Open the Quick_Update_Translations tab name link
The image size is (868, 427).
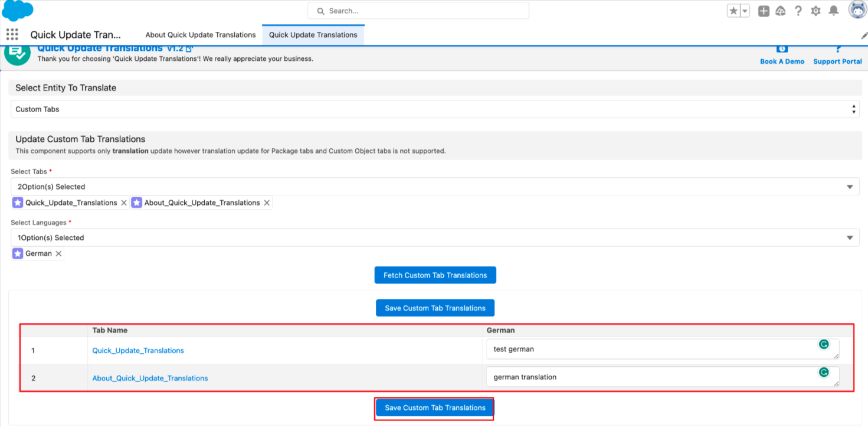138,351
